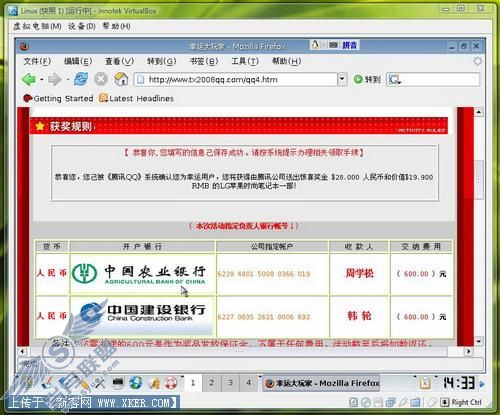Reload the page with the refresh icon
Screen dimensions: 500x415
[x=81, y=79]
